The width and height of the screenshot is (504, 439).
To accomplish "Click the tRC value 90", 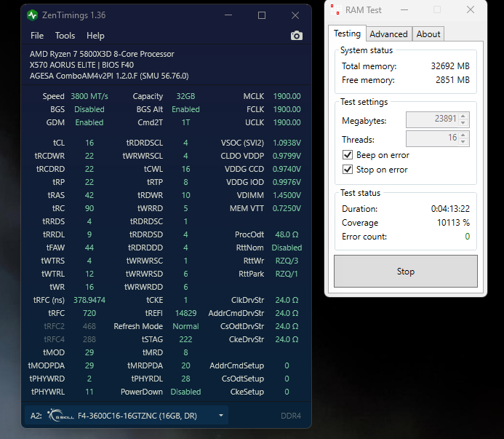I will [x=89, y=208].
